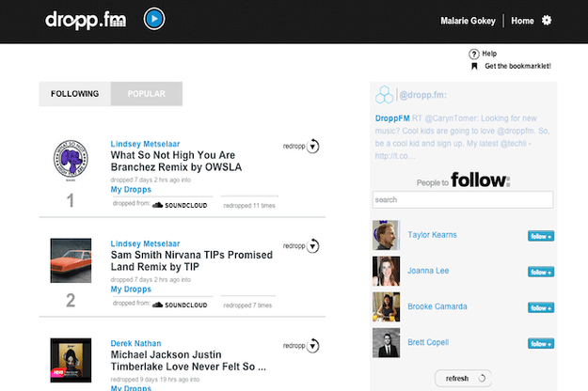Follow Joanna Lee
This screenshot has width=588, height=391.
pyautogui.click(x=541, y=272)
